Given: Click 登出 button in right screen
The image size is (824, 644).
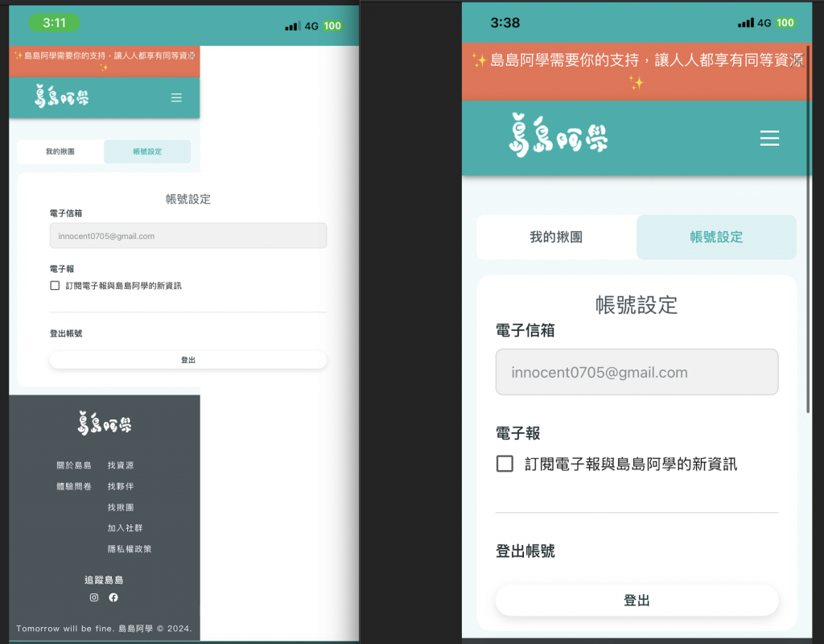Looking at the screenshot, I should click(637, 600).
